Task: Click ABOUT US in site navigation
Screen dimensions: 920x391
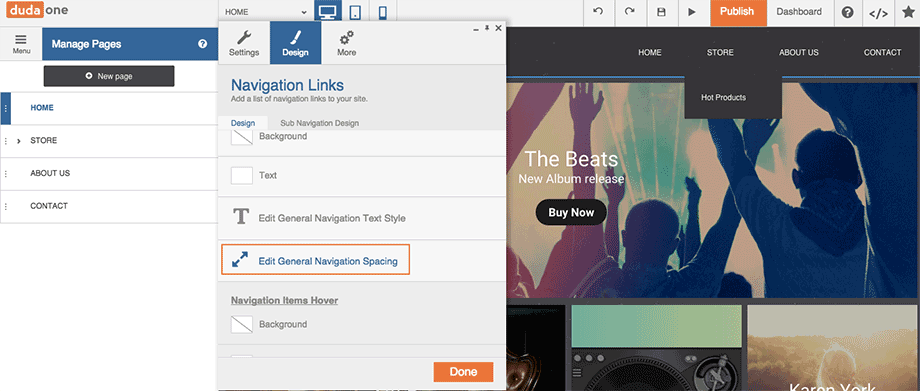Action: click(x=799, y=53)
